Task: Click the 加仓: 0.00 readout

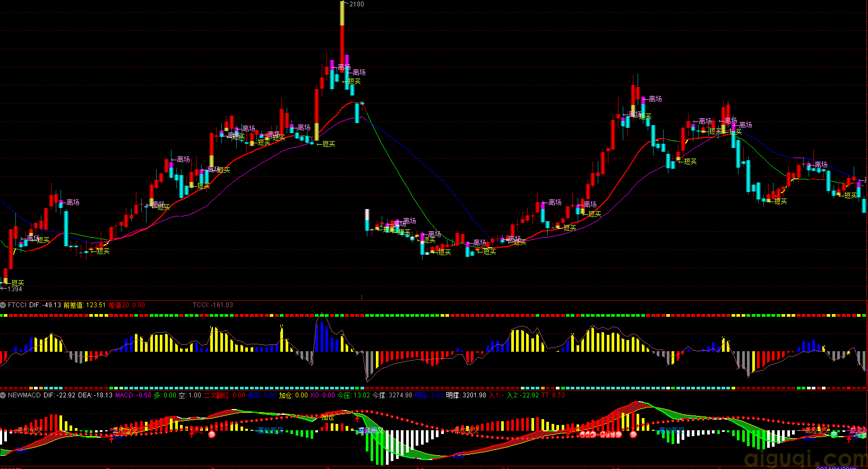Action: coord(294,395)
